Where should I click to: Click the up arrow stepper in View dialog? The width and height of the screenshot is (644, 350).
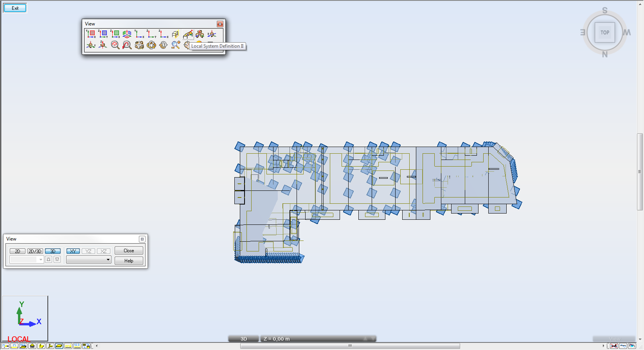49,259
